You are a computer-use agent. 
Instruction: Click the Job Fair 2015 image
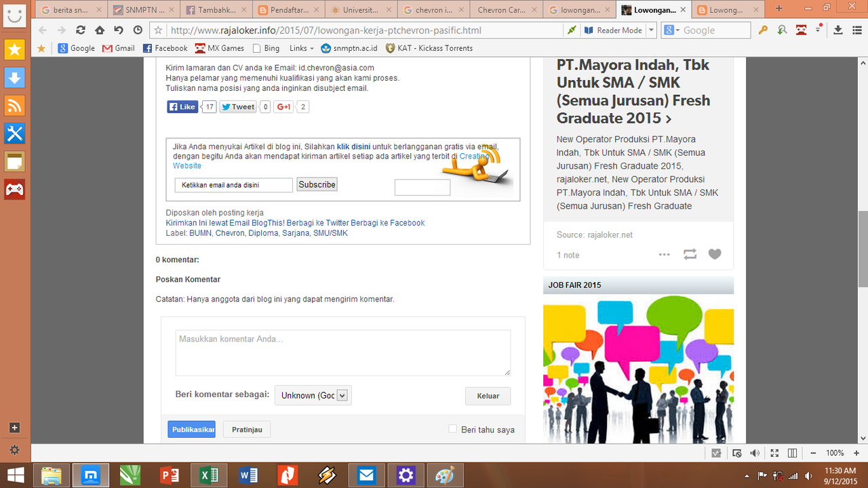638,369
